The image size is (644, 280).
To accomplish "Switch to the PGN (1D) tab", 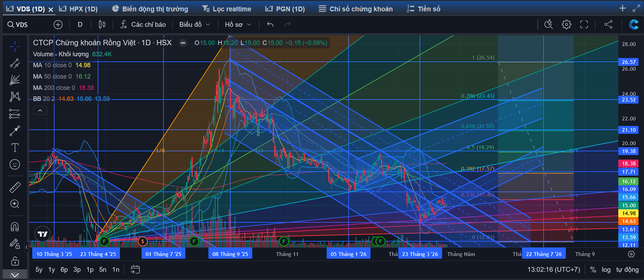I will [285, 9].
